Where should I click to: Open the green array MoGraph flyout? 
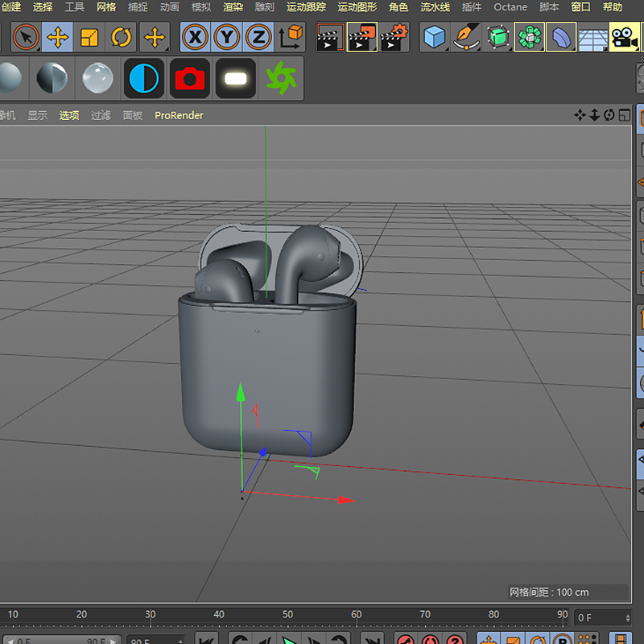pyautogui.click(x=530, y=37)
